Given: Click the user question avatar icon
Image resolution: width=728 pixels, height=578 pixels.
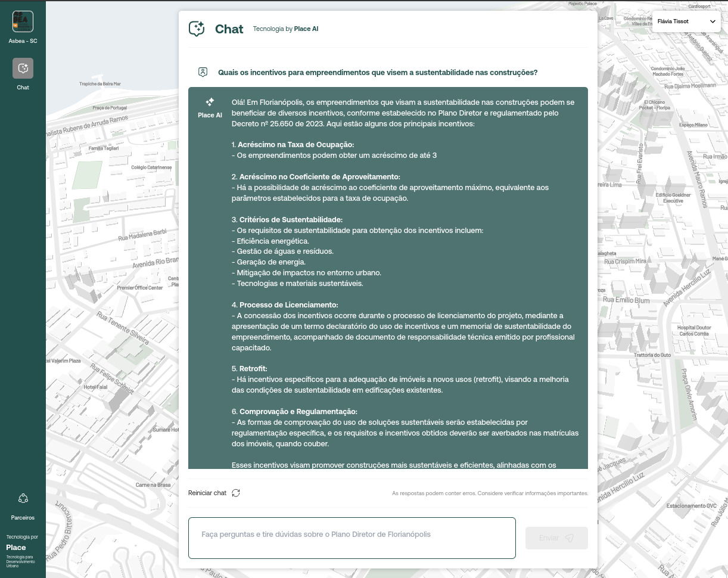Looking at the screenshot, I should point(203,72).
